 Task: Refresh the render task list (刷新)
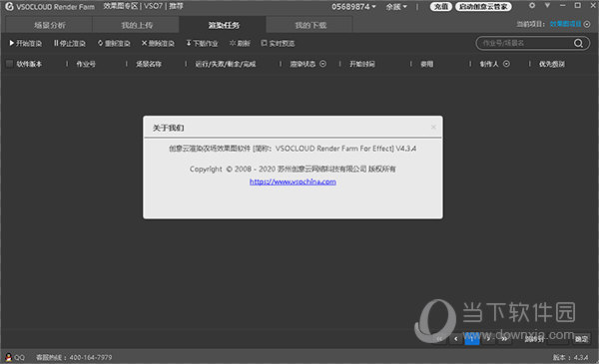240,44
